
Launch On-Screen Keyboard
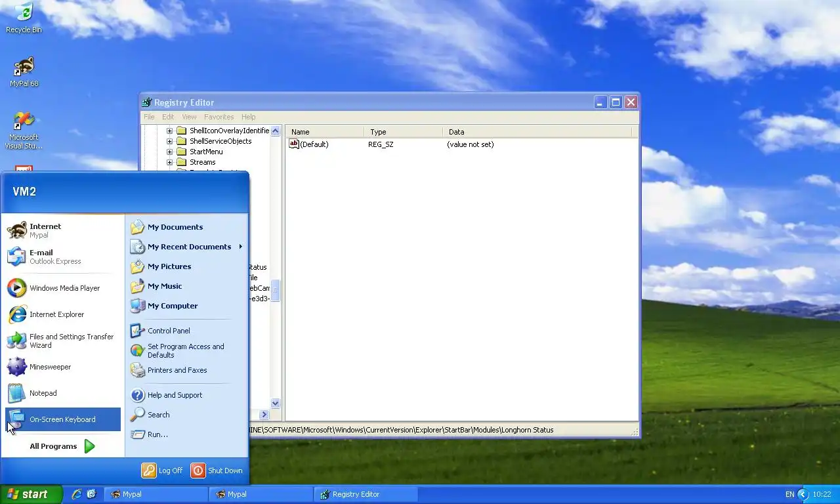click(x=63, y=419)
